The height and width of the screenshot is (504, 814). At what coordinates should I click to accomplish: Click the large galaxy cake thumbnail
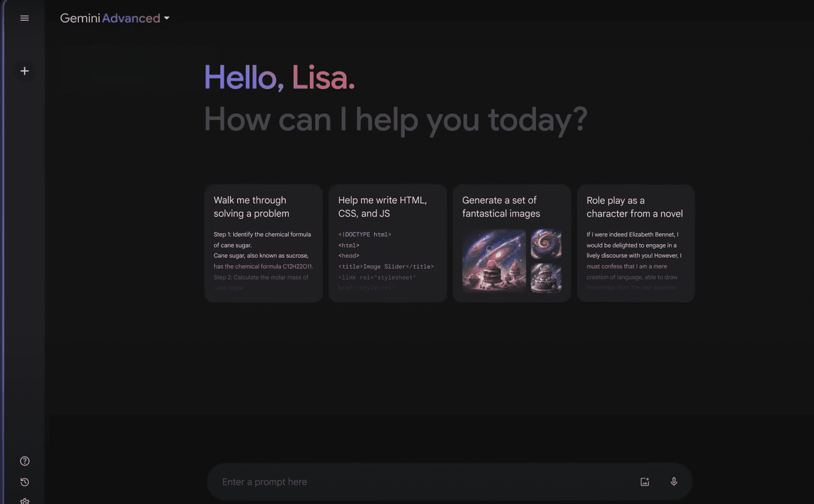click(x=494, y=261)
